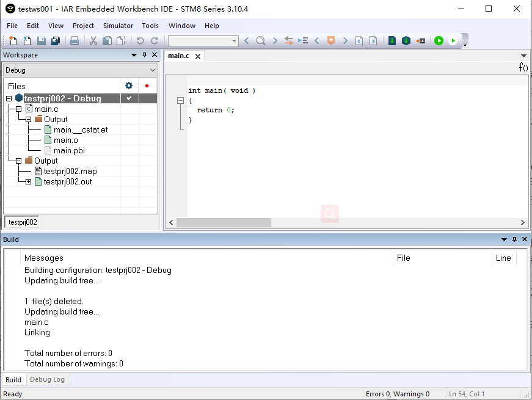Open the Project menu

83,26
